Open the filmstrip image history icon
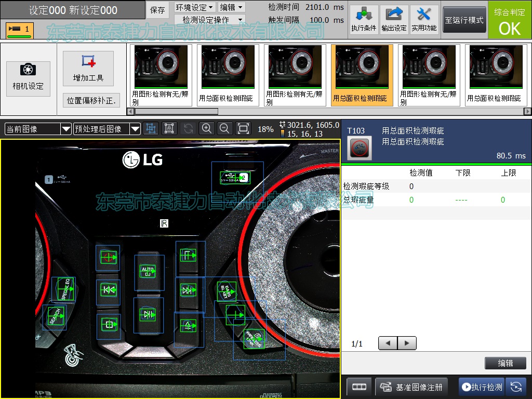 (x=360, y=387)
